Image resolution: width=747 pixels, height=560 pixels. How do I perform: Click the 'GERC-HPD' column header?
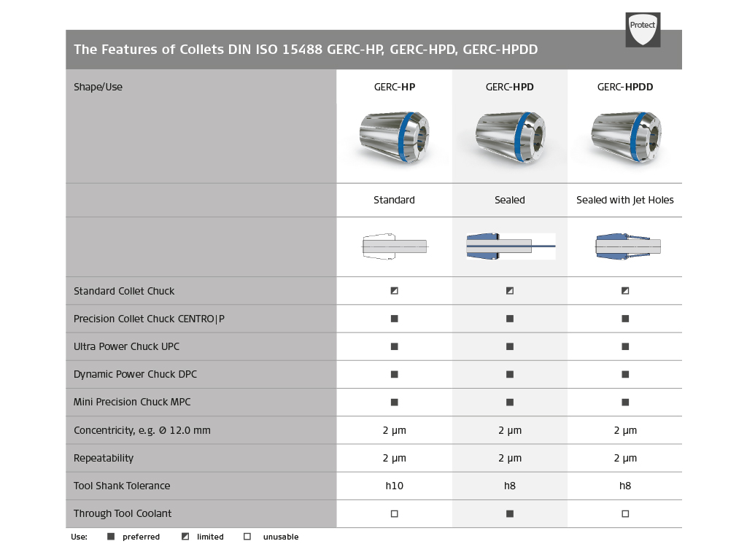pyautogui.click(x=510, y=87)
